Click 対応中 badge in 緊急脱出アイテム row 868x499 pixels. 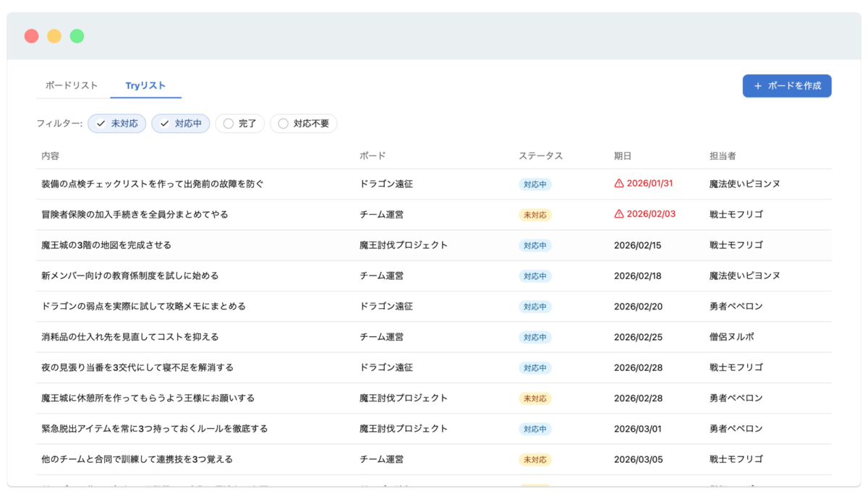click(x=535, y=429)
